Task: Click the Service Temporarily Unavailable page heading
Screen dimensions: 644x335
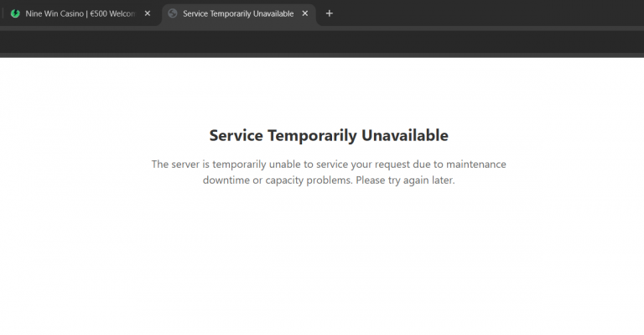Action: tap(329, 135)
